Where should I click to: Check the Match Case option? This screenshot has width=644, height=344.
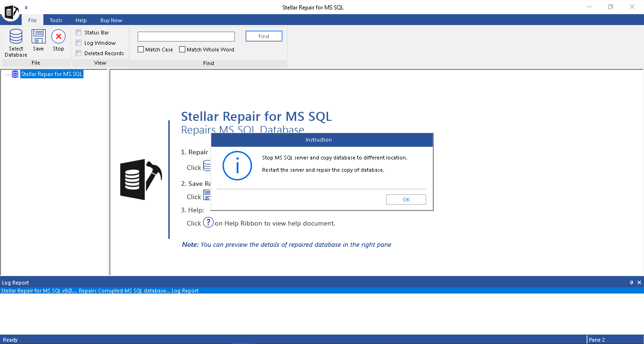pos(140,49)
